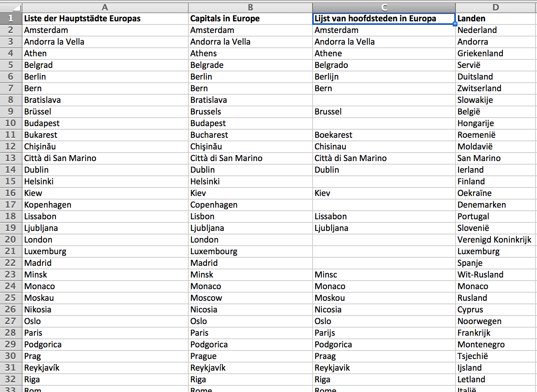
Task: Select the empty cell in C8
Action: [384, 100]
